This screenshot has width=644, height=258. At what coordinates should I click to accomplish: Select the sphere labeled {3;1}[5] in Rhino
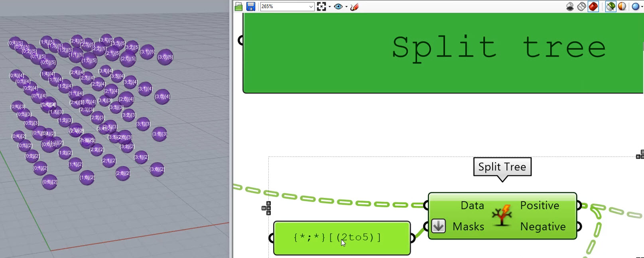tap(147, 52)
